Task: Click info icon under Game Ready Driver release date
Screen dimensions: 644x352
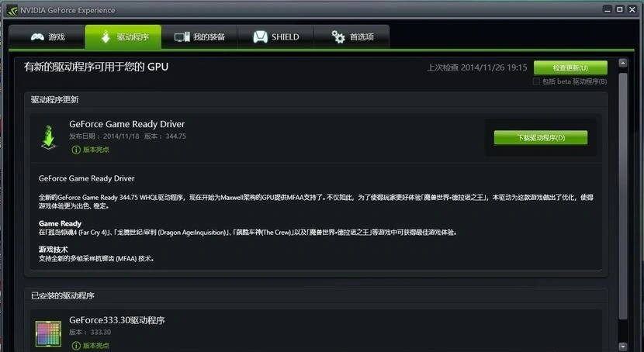Action: [75, 150]
